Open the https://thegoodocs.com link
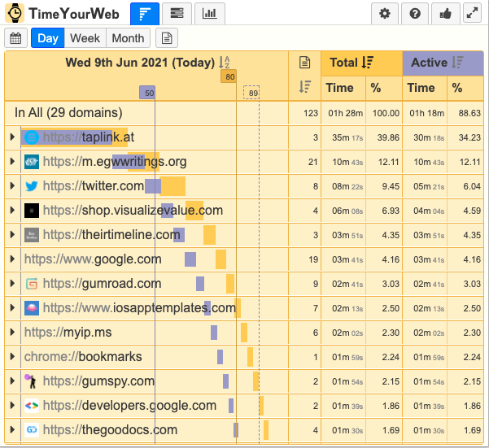489x448 pixels. click(x=110, y=430)
